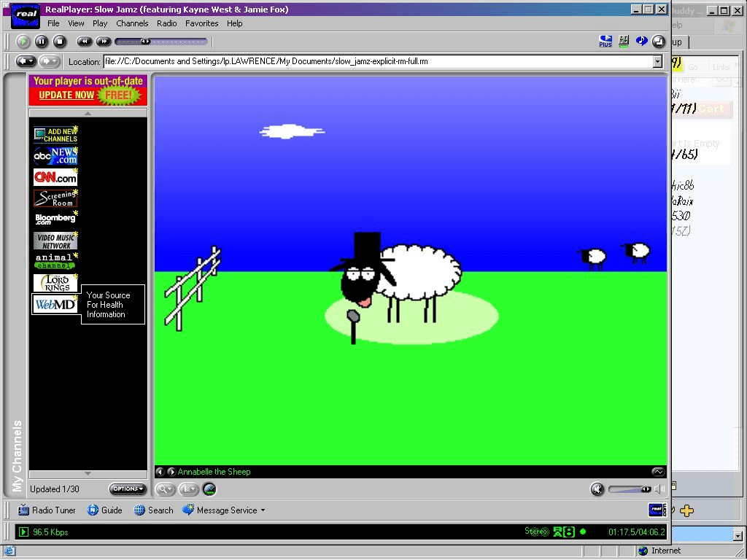Open the Lord of the Rings channel

click(55, 283)
